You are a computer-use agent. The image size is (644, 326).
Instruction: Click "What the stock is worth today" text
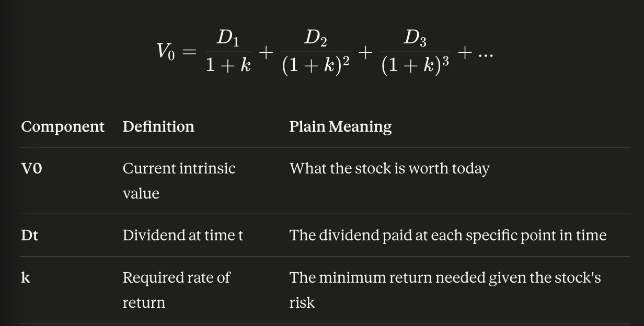(x=389, y=169)
